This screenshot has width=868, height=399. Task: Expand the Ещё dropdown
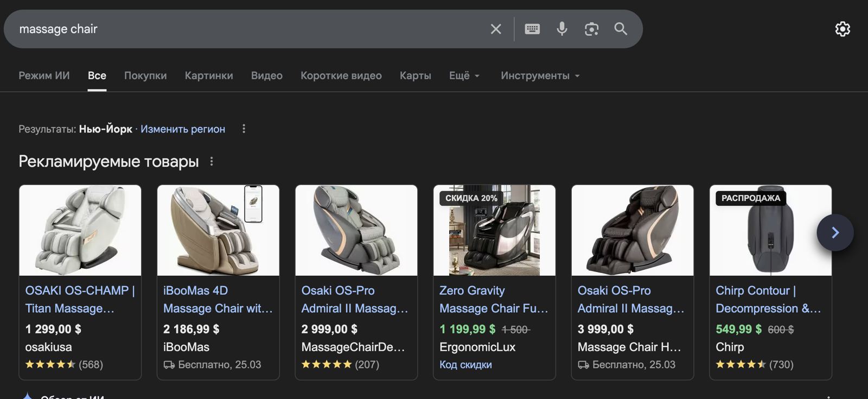pos(464,75)
